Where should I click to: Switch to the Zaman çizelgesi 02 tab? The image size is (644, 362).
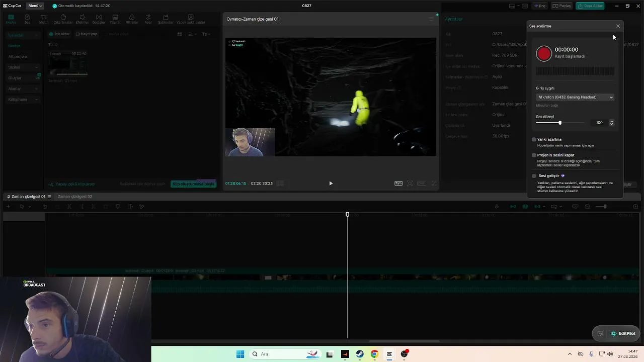[x=75, y=197]
